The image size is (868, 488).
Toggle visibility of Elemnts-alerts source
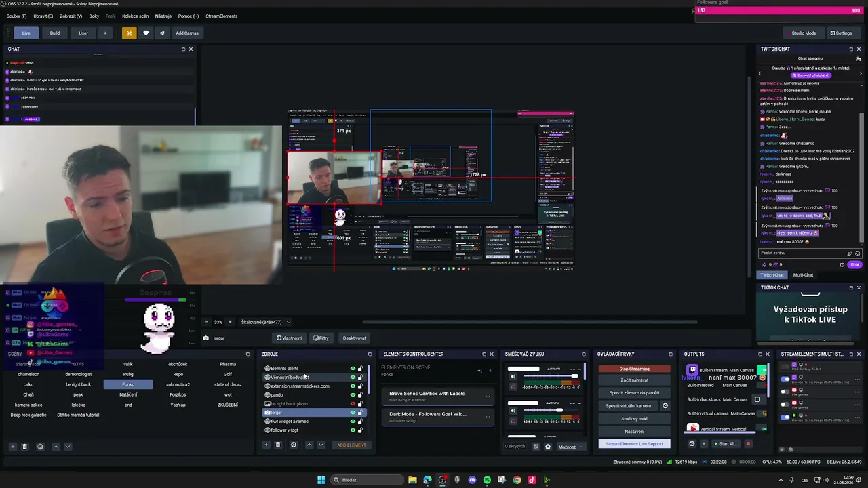(x=353, y=369)
